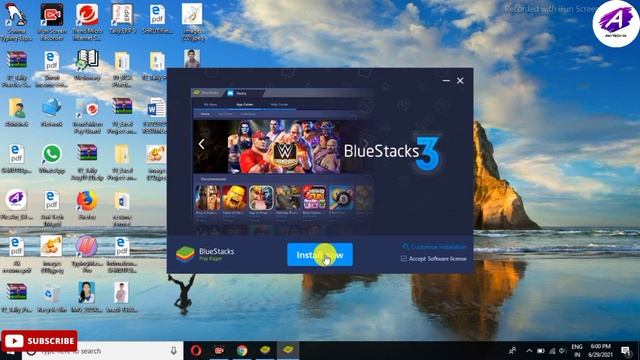
Task: Open the WinRAR archive beside Recycle Bin
Action: coord(16,297)
